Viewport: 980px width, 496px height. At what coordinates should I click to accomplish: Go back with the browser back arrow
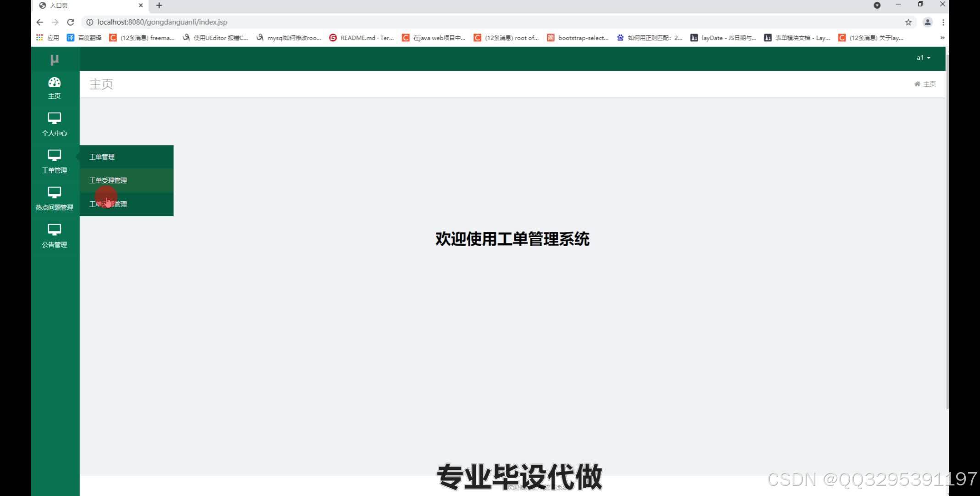(40, 22)
